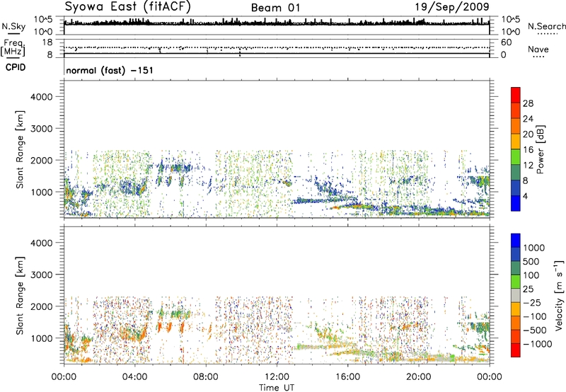Select the 'Time UT' axis title
Viewport: 566px width, 392px height.
277,388
